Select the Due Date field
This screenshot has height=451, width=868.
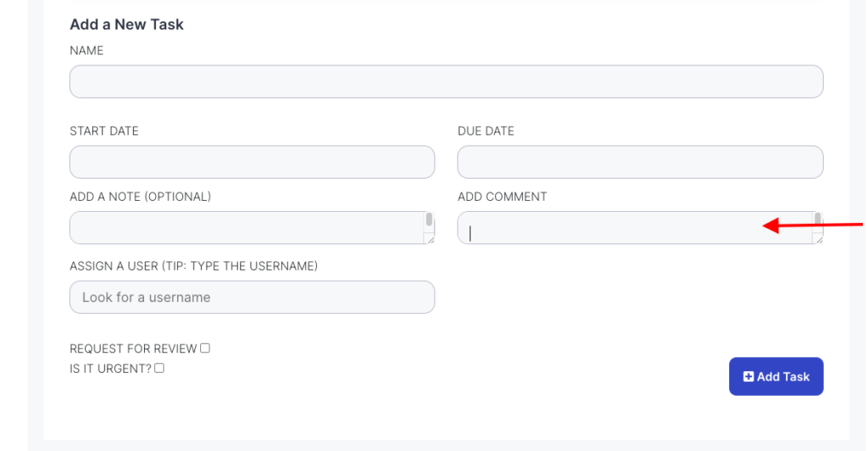tap(640, 162)
